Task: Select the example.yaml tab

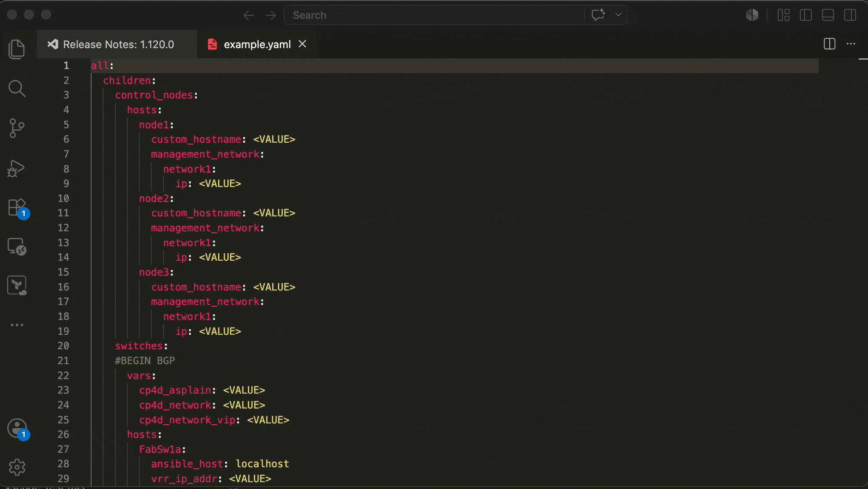Action: (x=257, y=44)
